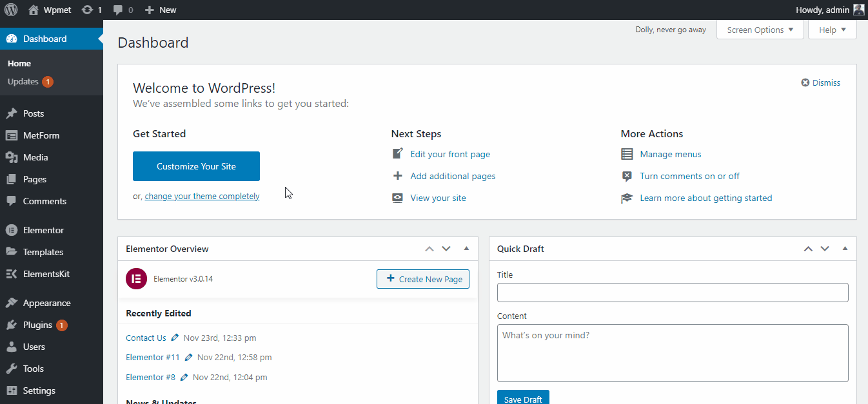Click the ElementsKit icon in sidebar
The height and width of the screenshot is (404, 868).
click(12, 274)
